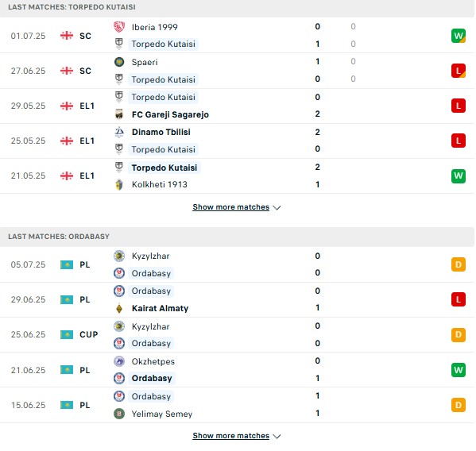Click red L badge for Spaeri match
The image size is (476, 451).
(459, 71)
